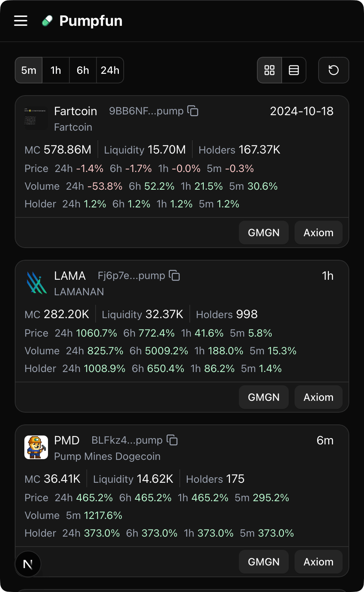Select the 6h timeframe tab
This screenshot has width=364, height=592.
click(83, 70)
